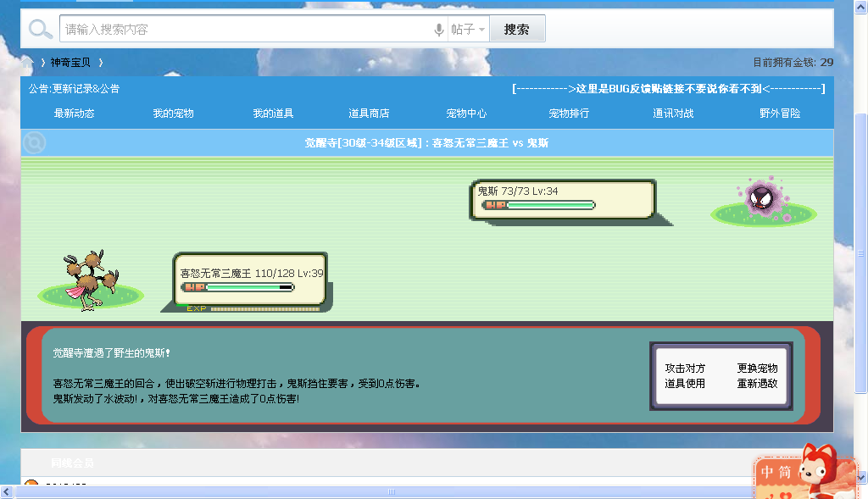Open the 更新记录&公告 announcement link
Screen dimensions: 868x499
coord(86,88)
